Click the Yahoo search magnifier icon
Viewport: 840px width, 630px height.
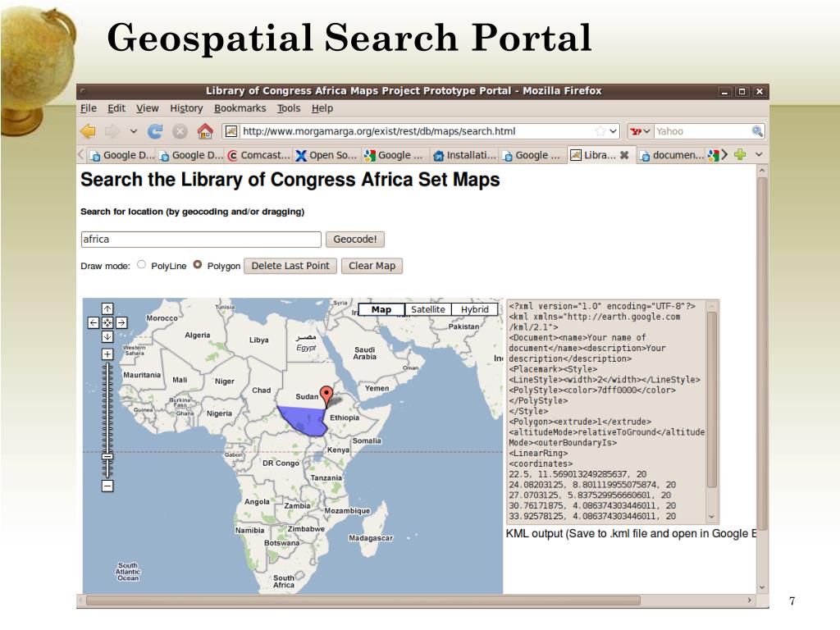(757, 131)
